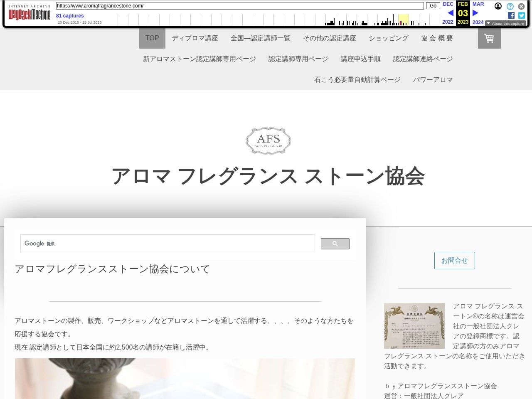
Task: Open the Wayback user account icon
Action: tap(498, 6)
